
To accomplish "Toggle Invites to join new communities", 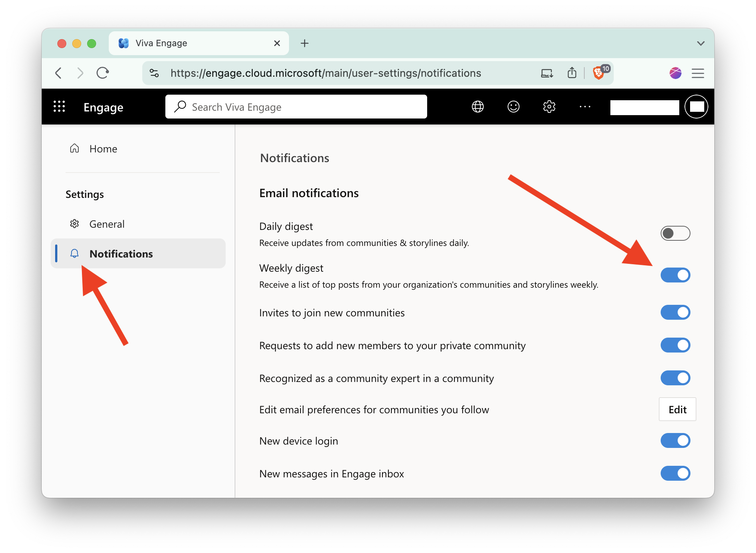I will coord(675,312).
